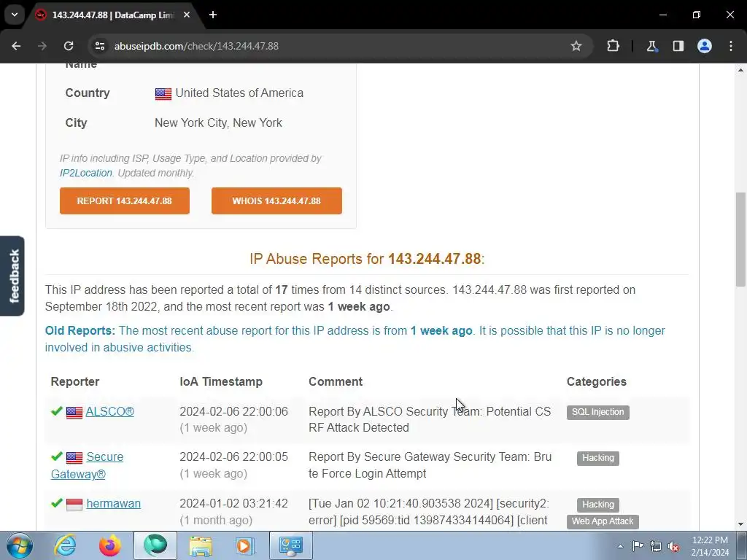747x560 pixels.
Task: Click green checkmark in ALSCO® row
Action: click(x=57, y=411)
